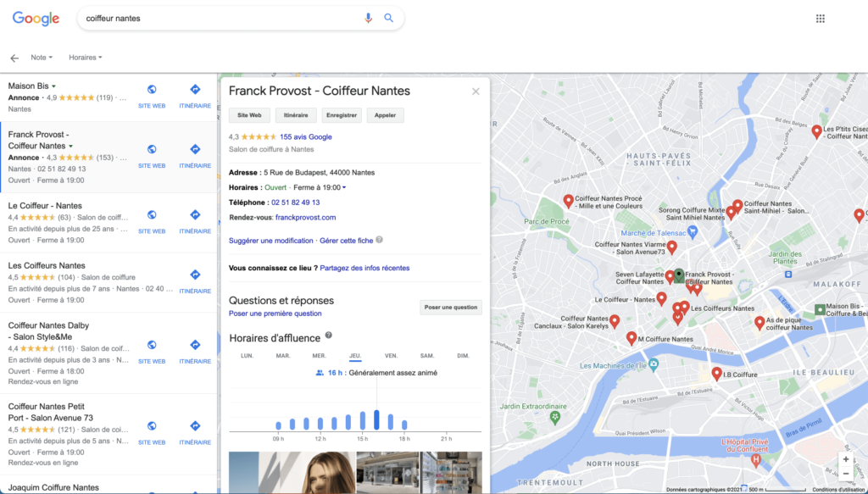Screen dimensions: 868x494
Task: Click the search magnifier icon
Action: tap(388, 19)
